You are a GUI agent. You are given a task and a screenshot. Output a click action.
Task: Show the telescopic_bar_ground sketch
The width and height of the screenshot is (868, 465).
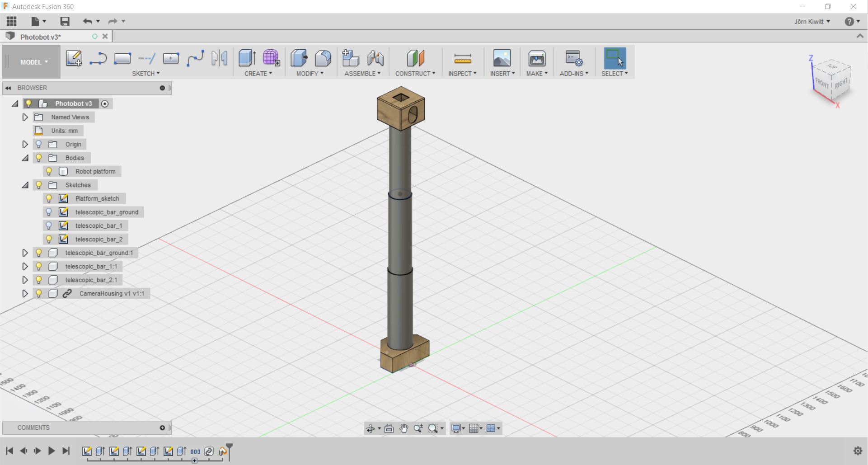click(49, 212)
